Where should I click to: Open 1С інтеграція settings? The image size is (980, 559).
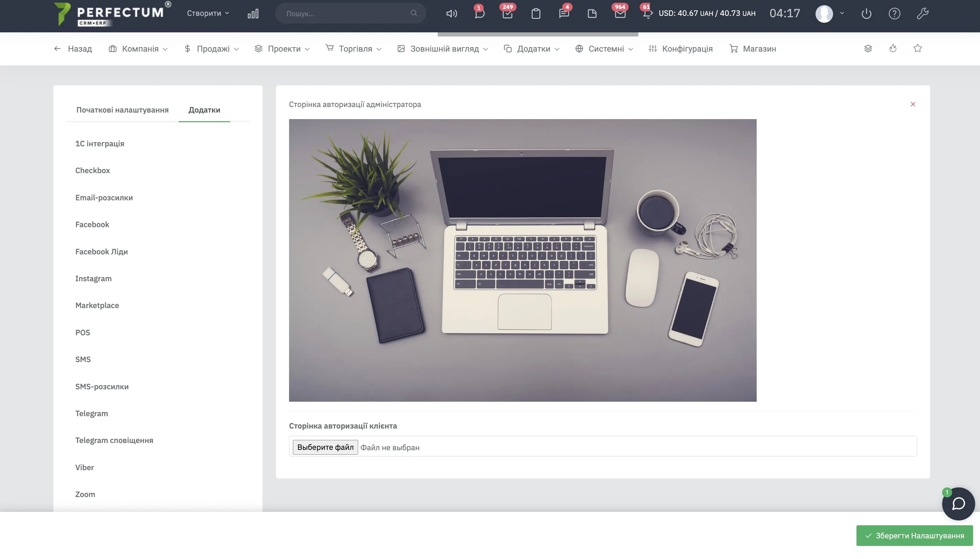pyautogui.click(x=100, y=144)
